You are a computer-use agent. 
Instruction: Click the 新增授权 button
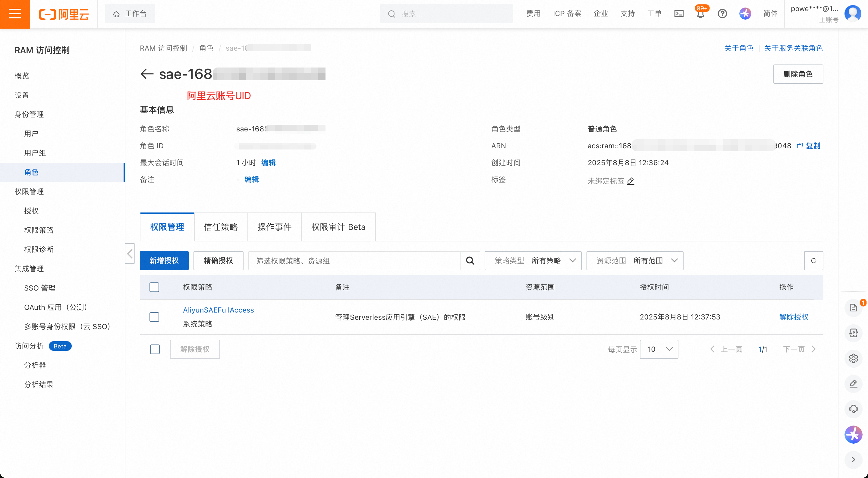pos(164,260)
